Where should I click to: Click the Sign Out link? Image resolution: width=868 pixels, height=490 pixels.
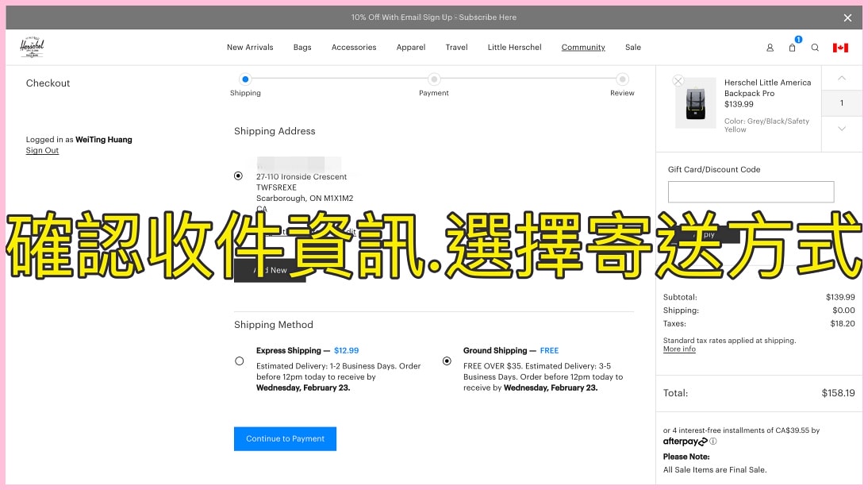point(42,151)
